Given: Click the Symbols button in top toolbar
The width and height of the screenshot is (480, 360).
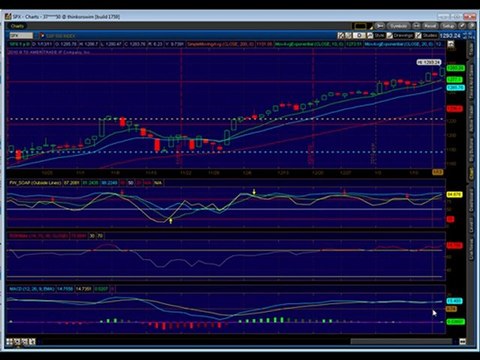Looking at the screenshot, I should [x=398, y=26].
